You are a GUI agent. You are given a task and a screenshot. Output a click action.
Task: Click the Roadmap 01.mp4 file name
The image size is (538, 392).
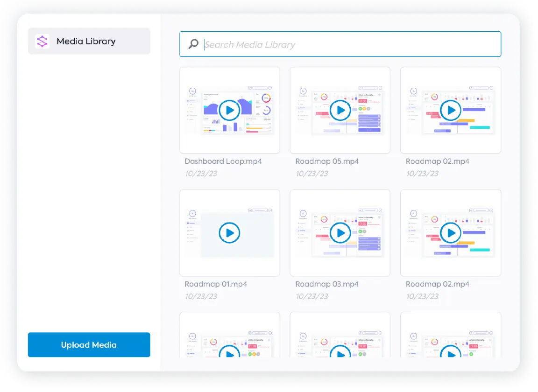coord(216,284)
